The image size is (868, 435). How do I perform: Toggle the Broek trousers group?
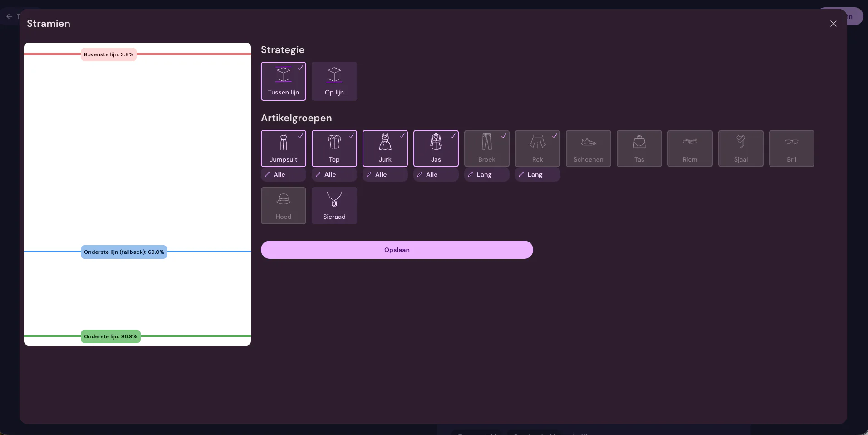(487, 148)
